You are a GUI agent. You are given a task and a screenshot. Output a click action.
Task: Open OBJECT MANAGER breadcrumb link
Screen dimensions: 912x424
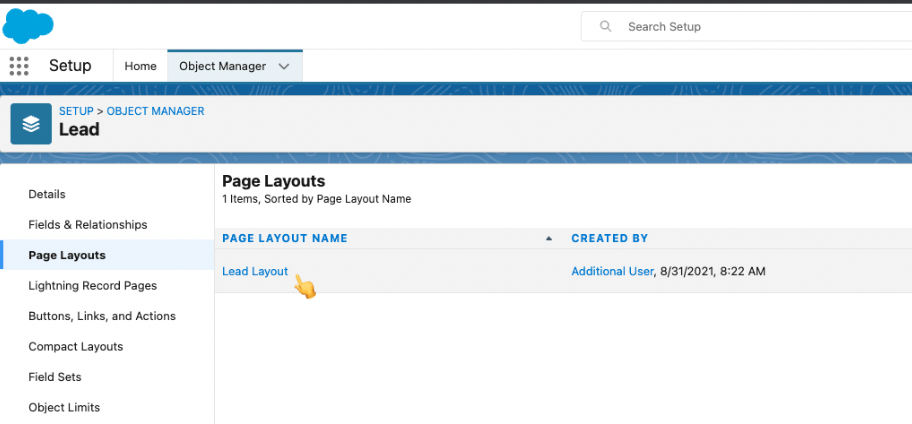click(155, 111)
